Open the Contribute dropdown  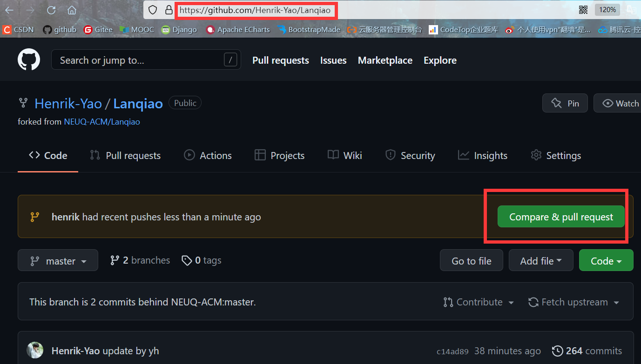click(479, 302)
